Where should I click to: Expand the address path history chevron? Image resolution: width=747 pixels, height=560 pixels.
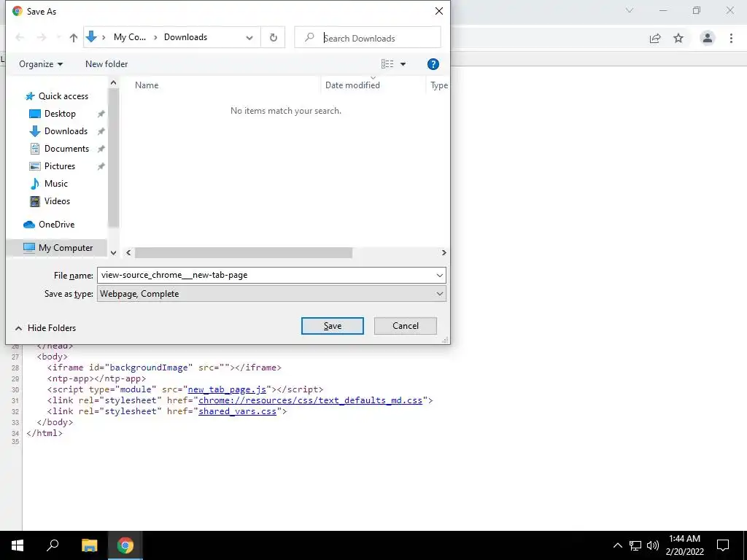click(249, 38)
